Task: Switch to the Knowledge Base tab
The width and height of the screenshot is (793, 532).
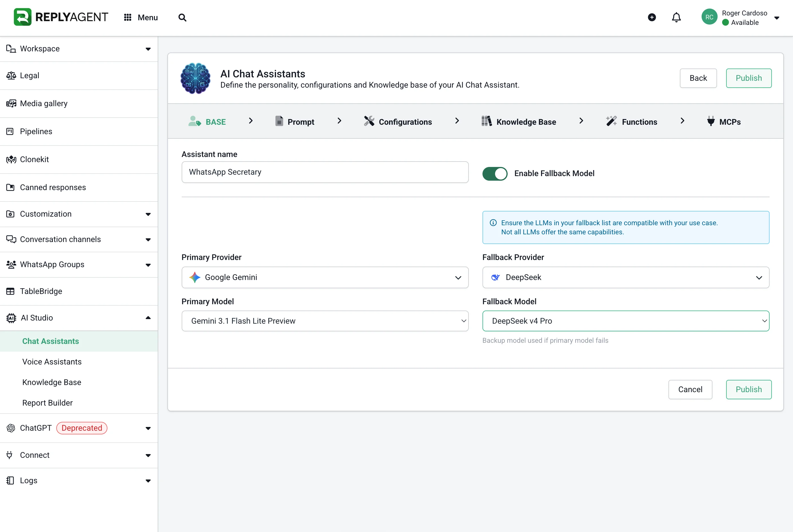Action: pos(518,122)
